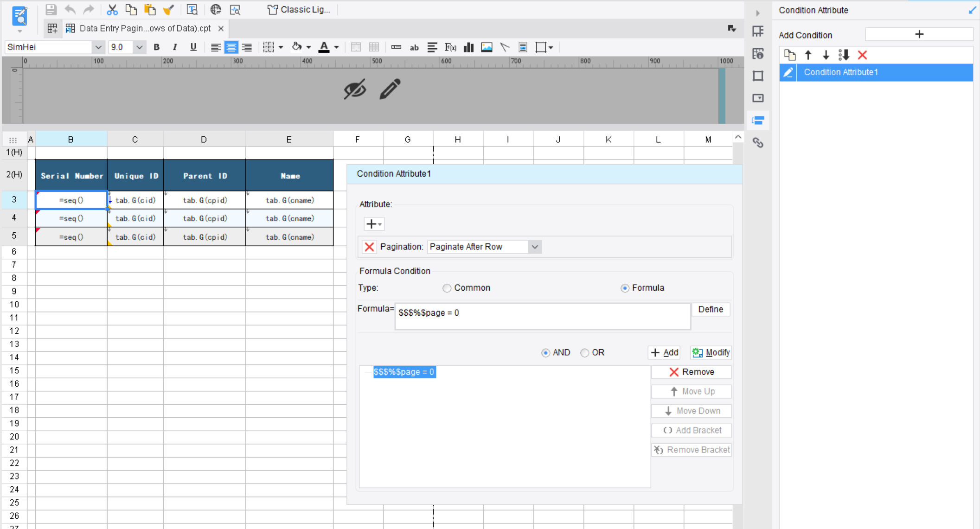The image size is (980, 529).
Task: Select the OR radio button
Action: (584, 353)
